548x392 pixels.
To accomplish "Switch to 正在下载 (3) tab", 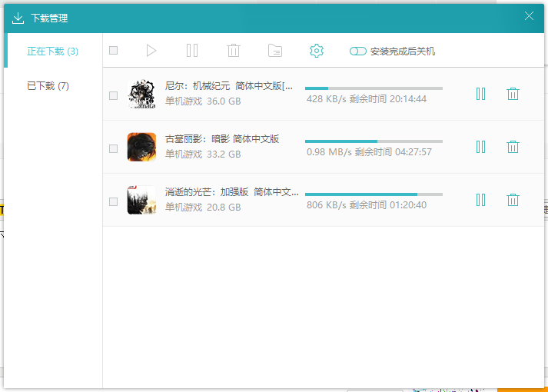I will pyautogui.click(x=53, y=51).
